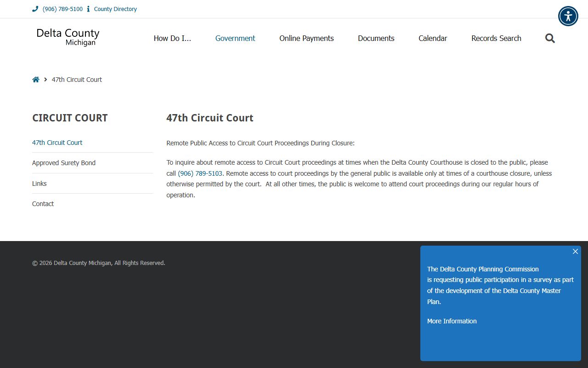The image size is (588, 368).
Task: Select 47th Circuit Court sidebar link
Action: pyautogui.click(x=57, y=143)
